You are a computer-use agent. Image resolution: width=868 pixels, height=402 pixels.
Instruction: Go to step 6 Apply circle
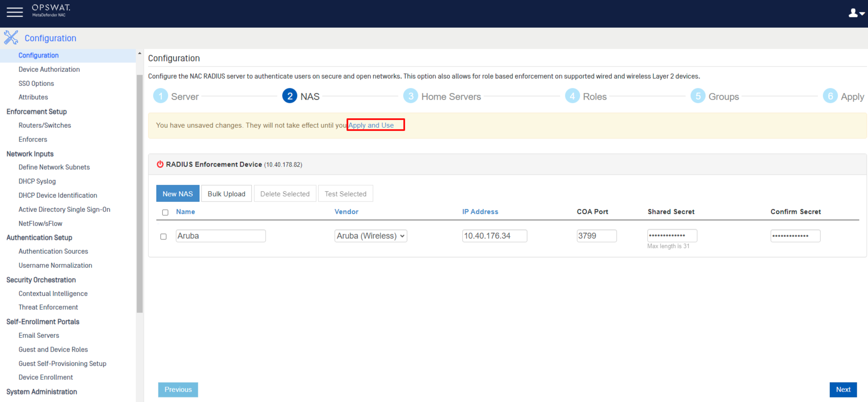pyautogui.click(x=830, y=96)
